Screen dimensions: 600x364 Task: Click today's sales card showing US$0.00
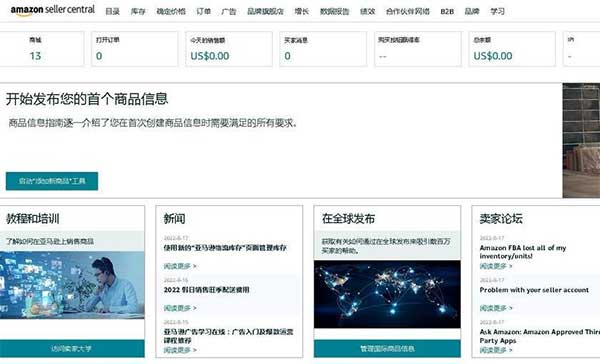(229, 49)
